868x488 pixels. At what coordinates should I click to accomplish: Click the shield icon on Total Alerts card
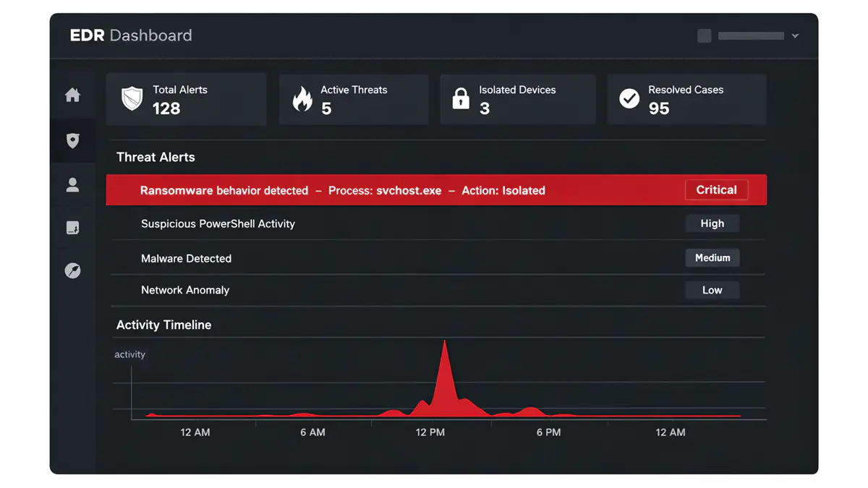click(132, 99)
